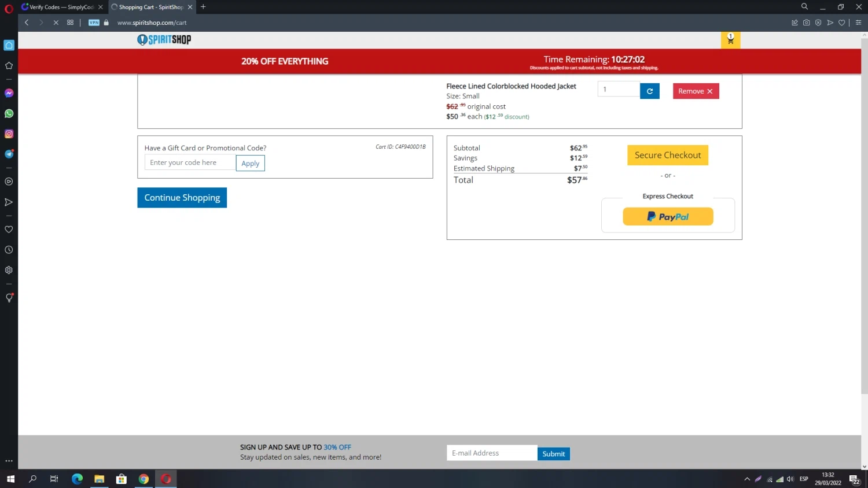Open the Opera menu logo
Screen dimensions: 868x488
9,9
